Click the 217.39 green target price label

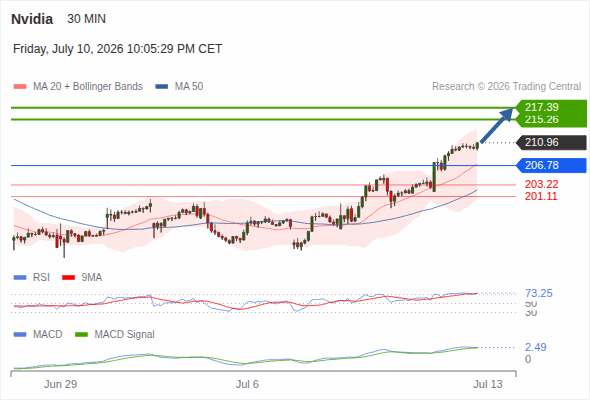click(x=541, y=107)
